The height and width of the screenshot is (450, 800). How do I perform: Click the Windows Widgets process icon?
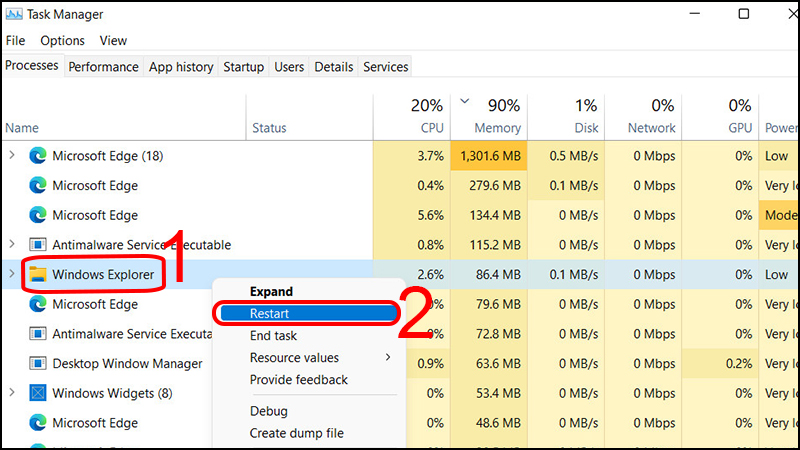click(38, 393)
